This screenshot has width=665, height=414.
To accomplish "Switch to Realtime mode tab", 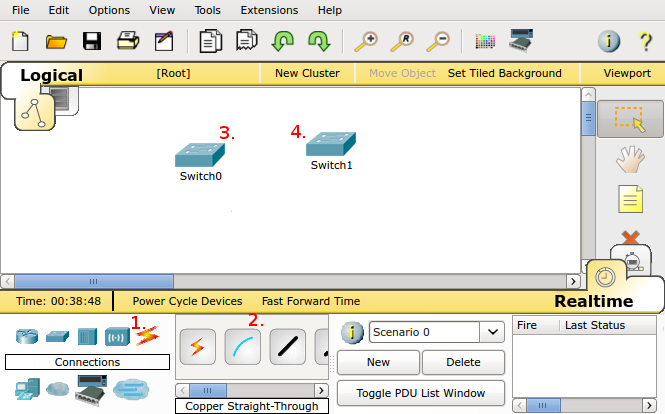I will click(x=593, y=301).
